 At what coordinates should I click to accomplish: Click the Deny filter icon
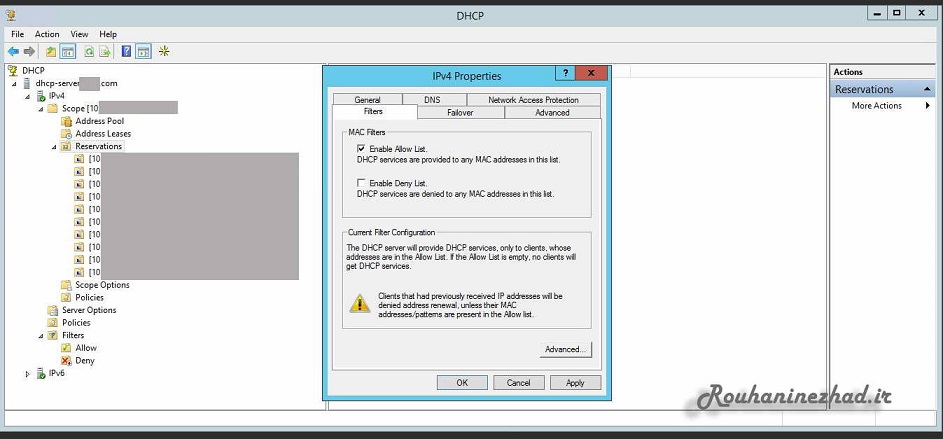[67, 360]
